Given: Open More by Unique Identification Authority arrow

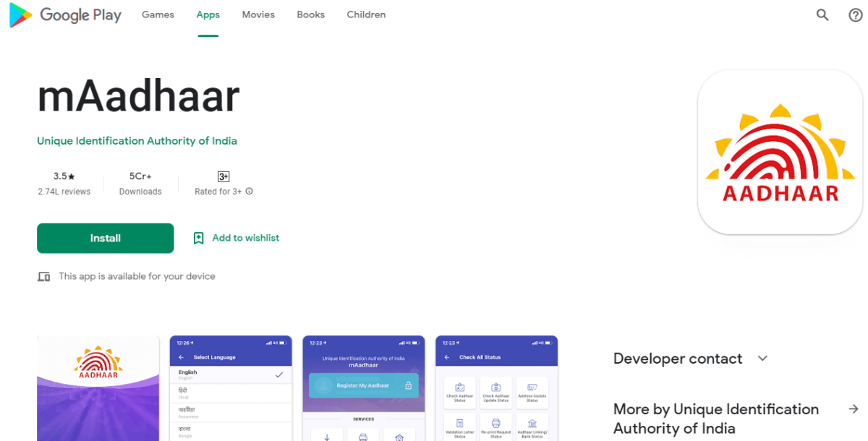Looking at the screenshot, I should pyautogui.click(x=854, y=409).
